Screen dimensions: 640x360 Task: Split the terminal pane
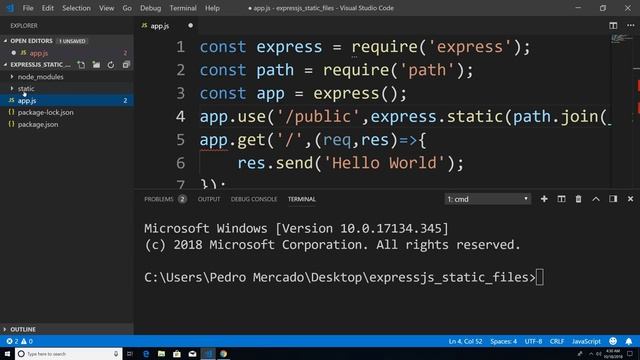[x=561, y=199]
